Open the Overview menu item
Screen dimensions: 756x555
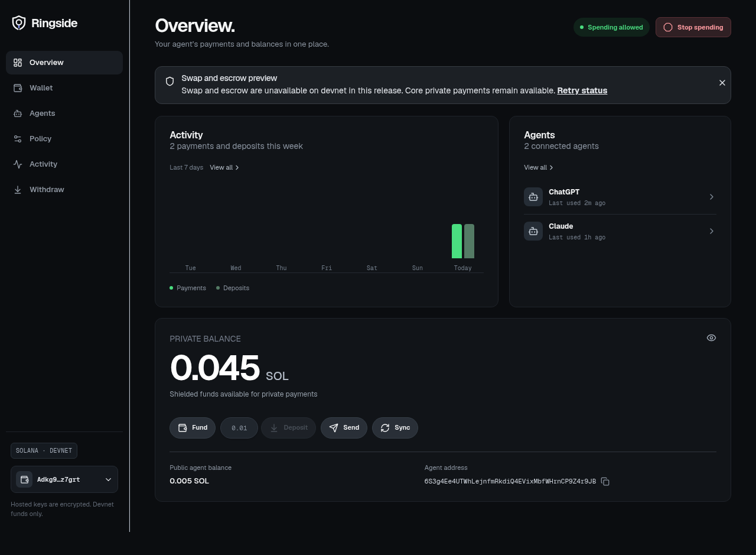pyautogui.click(x=64, y=63)
